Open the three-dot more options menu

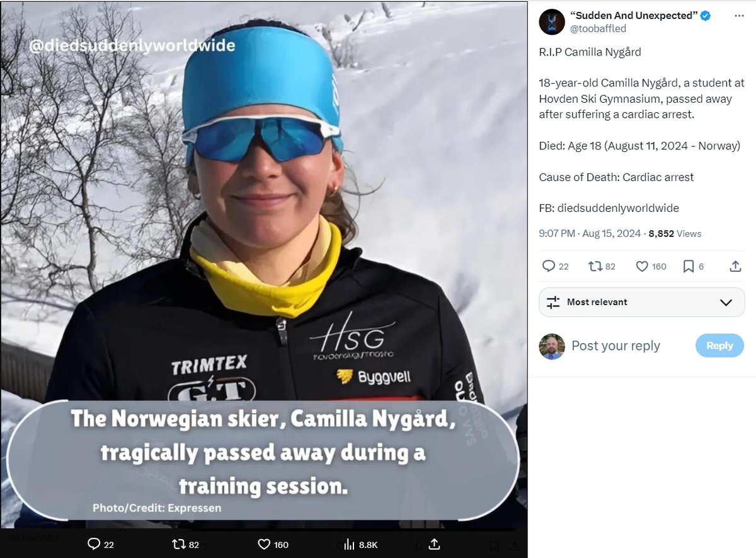click(x=739, y=16)
